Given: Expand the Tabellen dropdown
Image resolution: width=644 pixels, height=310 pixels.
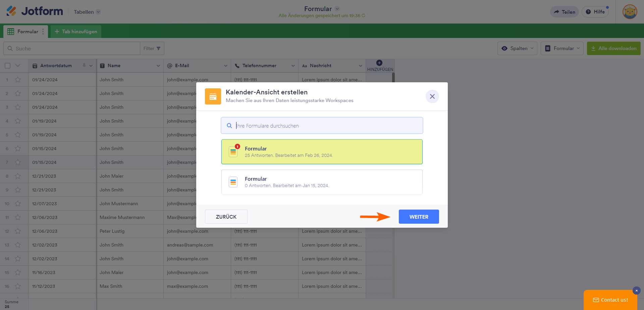Looking at the screenshot, I should [98, 12].
